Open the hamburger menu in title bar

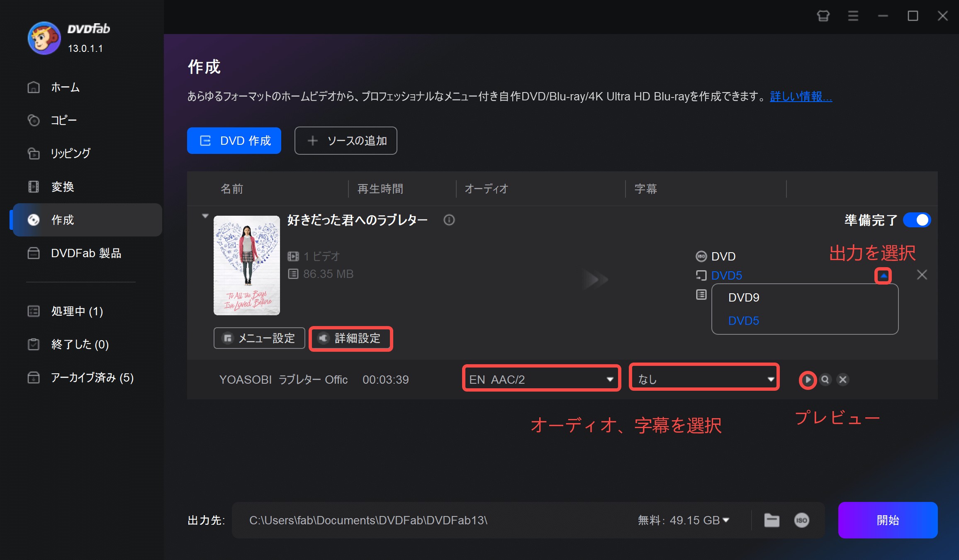(x=853, y=16)
